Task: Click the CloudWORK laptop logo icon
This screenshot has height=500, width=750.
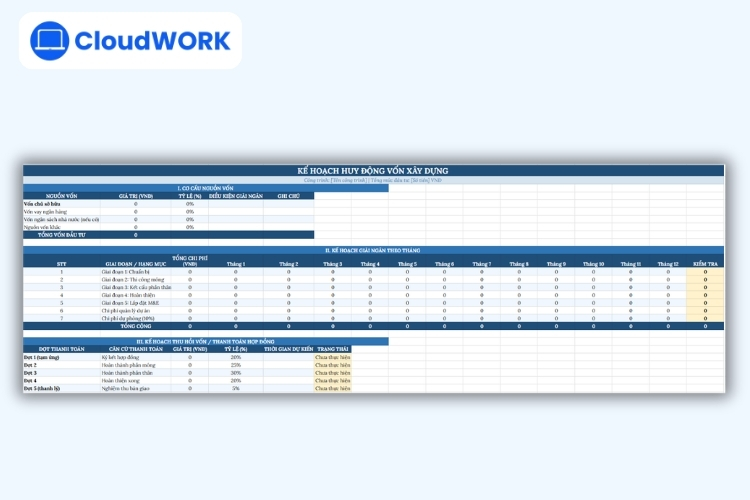Action: click(49, 40)
